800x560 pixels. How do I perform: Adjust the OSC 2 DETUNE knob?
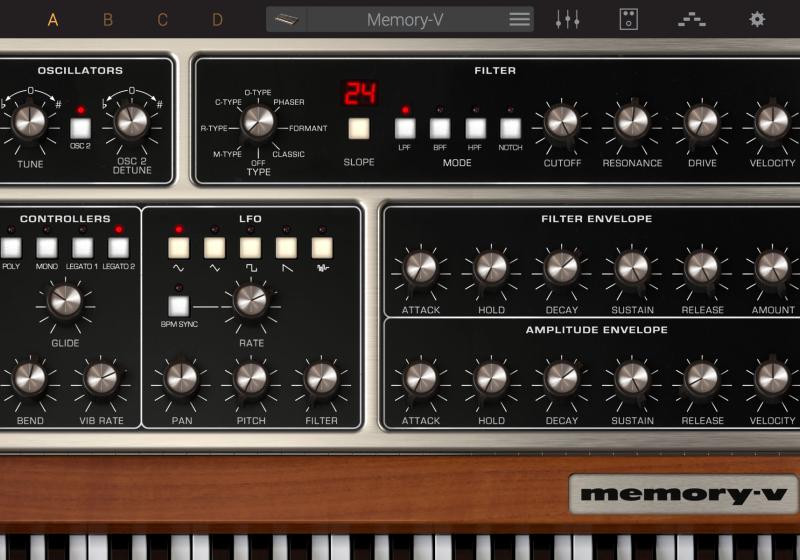131,122
